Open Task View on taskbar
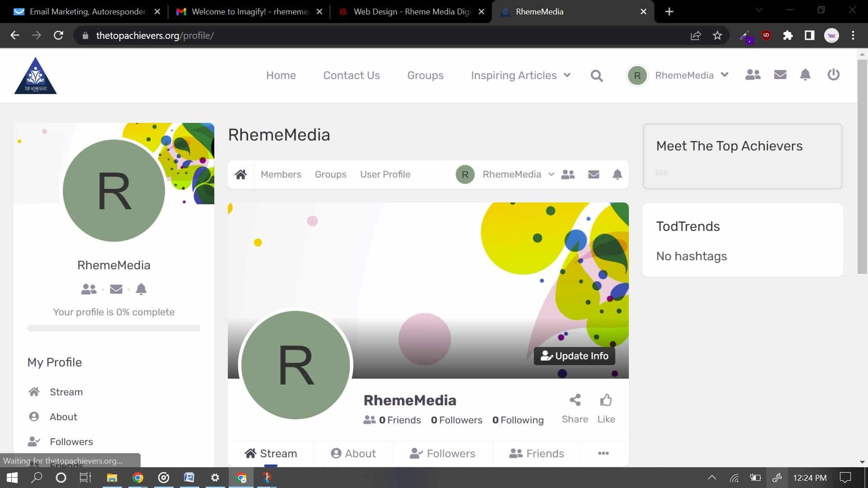This screenshot has width=868, height=488. [85, 478]
